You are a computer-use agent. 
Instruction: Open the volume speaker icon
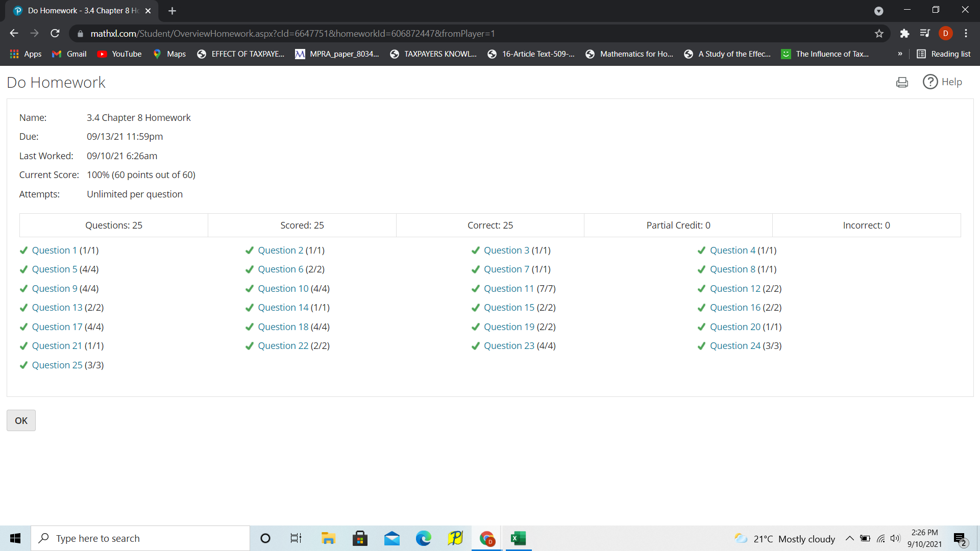[895, 538]
